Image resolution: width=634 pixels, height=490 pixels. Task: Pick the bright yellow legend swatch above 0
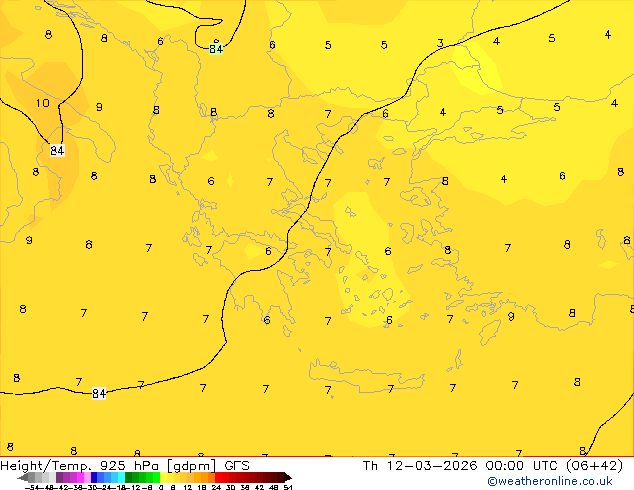(x=163, y=477)
